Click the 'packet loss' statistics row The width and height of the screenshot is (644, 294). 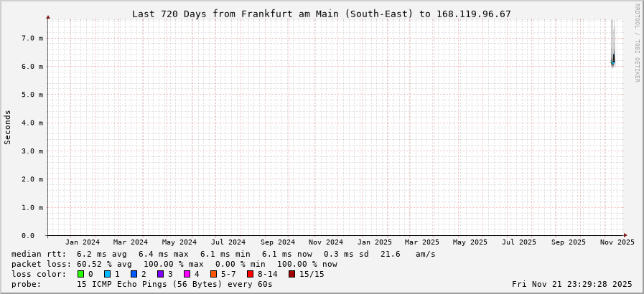click(x=174, y=264)
